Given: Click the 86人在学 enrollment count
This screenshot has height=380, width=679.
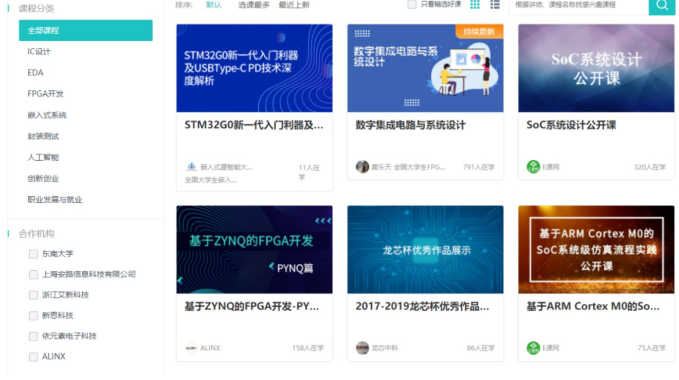Looking at the screenshot, I should tap(481, 348).
